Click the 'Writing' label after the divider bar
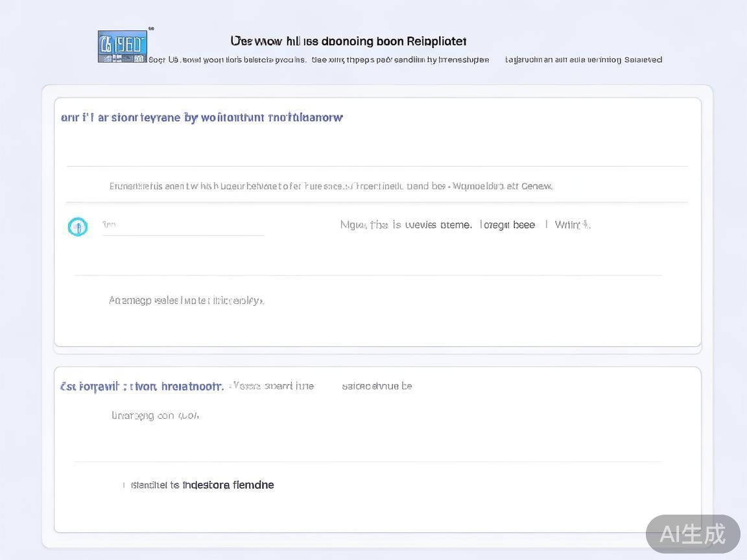The image size is (747, 560). (572, 225)
